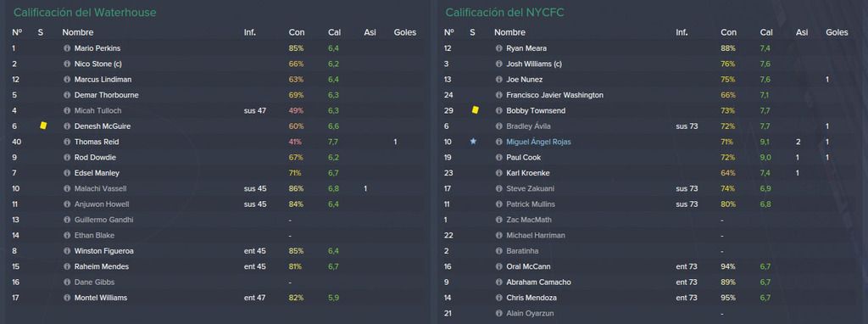Click the info icon beside Mario Perkins
868x324 pixels.
(x=67, y=48)
